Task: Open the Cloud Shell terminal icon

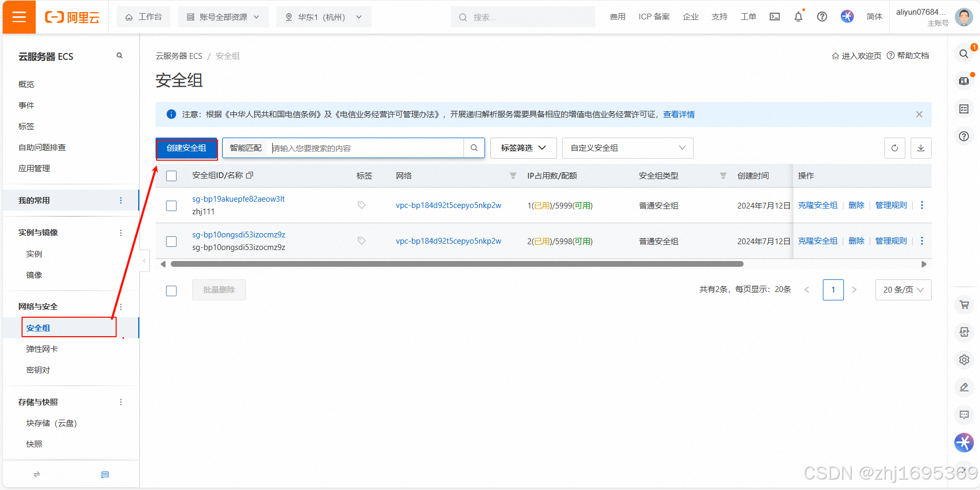Action: tap(775, 17)
